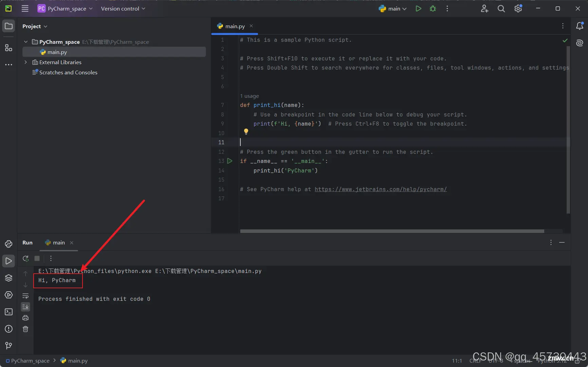Open Project view selector dropdown
Screen dimensions: 588x367
pos(35,26)
